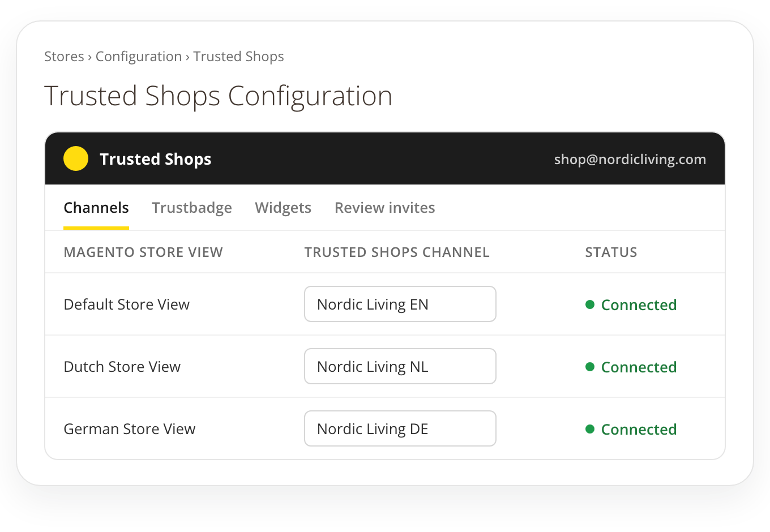This screenshot has height=532, width=770.
Task: Click the German Store View row label
Action: [x=130, y=429]
